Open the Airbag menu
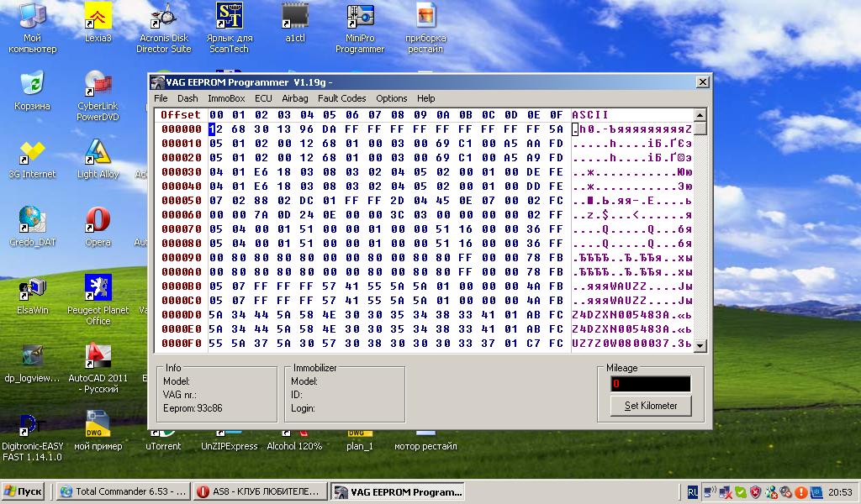 coord(295,98)
